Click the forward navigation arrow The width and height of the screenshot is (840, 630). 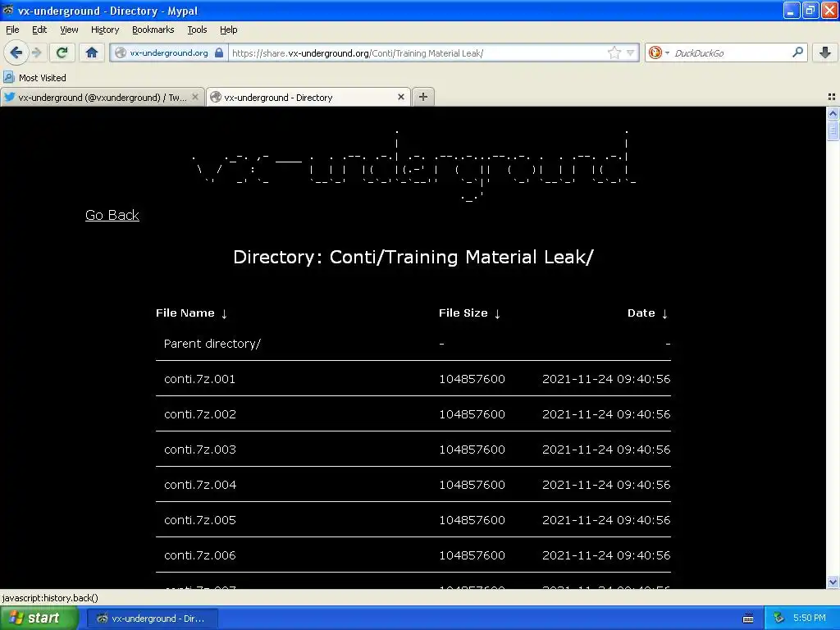click(37, 52)
